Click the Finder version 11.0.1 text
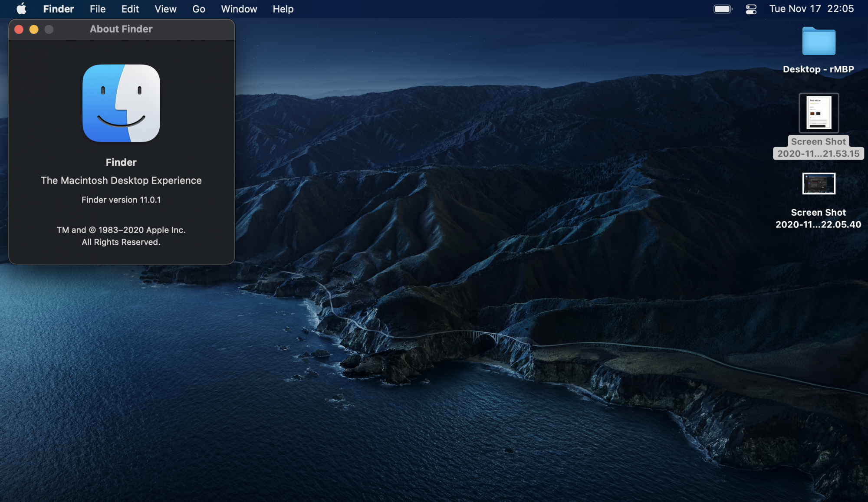 [121, 200]
